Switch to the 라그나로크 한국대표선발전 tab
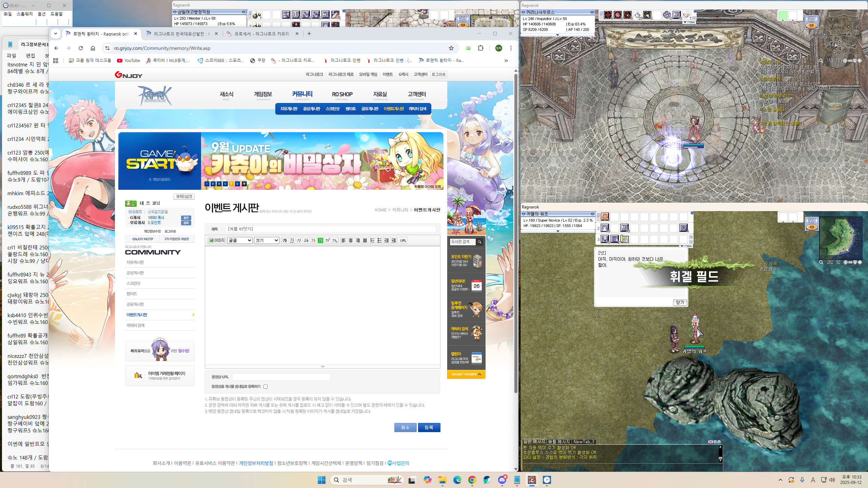 pos(182,34)
